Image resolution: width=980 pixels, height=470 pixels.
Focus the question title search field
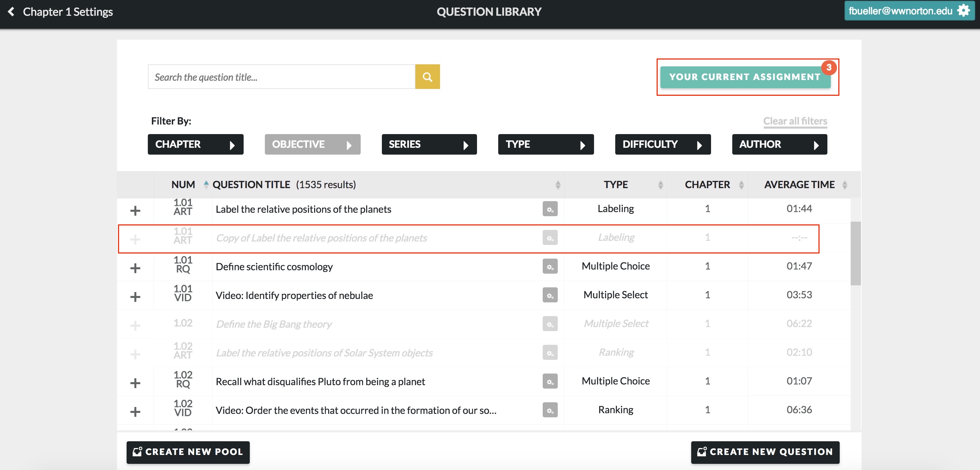point(281,77)
